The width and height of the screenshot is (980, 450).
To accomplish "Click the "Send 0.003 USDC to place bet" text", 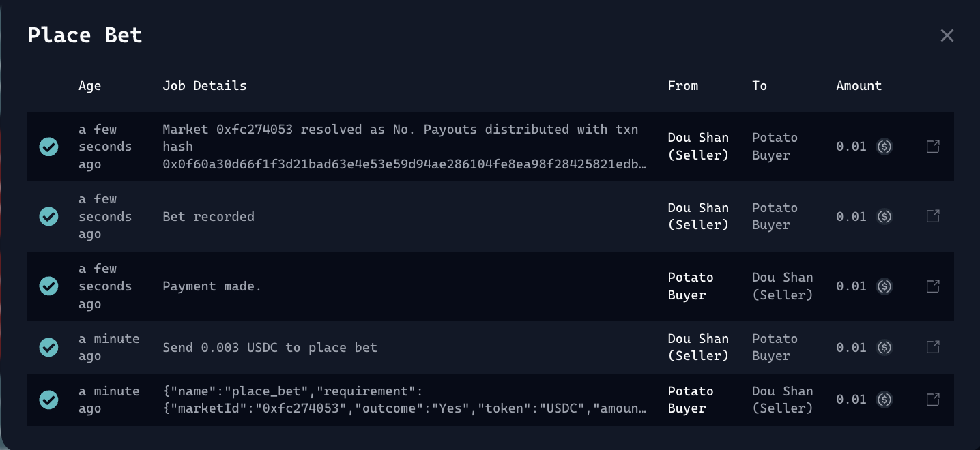I will [x=270, y=348].
